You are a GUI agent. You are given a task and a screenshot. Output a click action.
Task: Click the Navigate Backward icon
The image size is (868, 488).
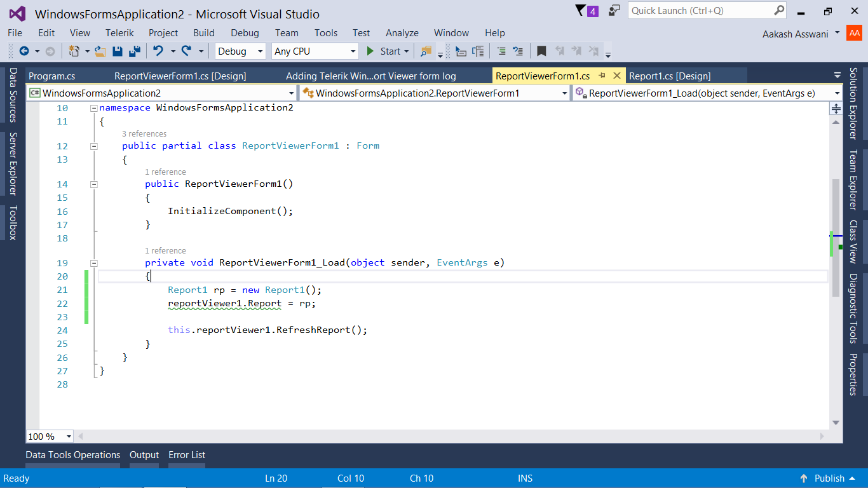pos(24,51)
